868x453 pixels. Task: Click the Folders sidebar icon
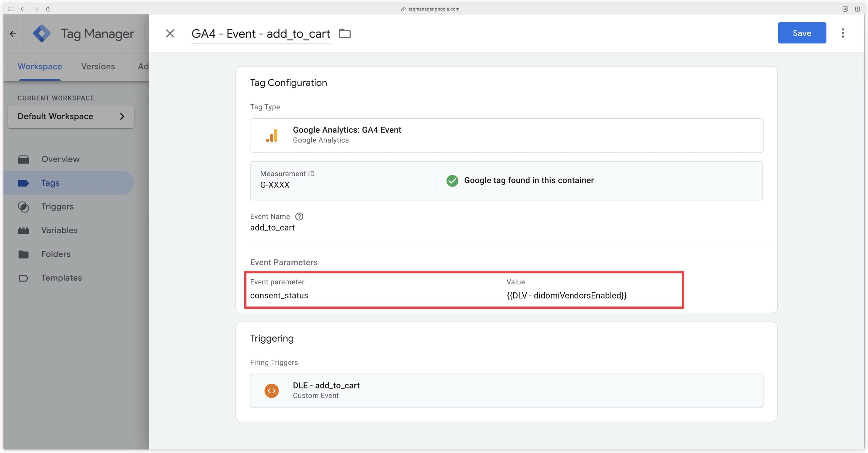tap(24, 254)
